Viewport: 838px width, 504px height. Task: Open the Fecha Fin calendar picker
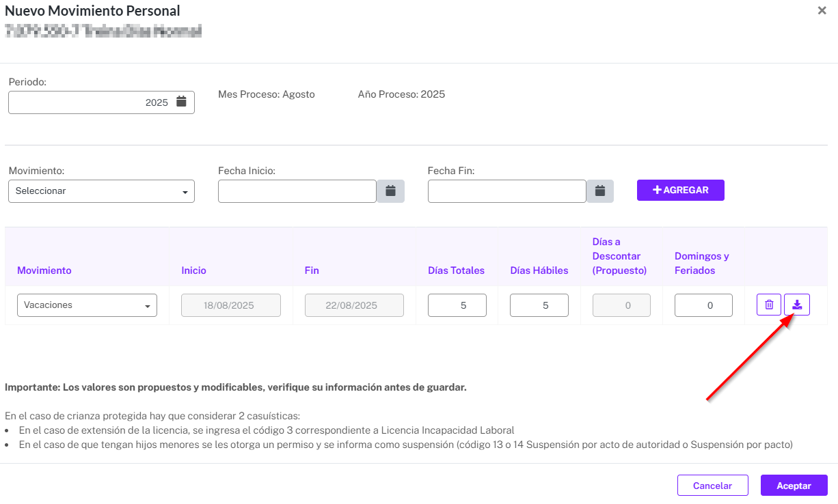600,191
